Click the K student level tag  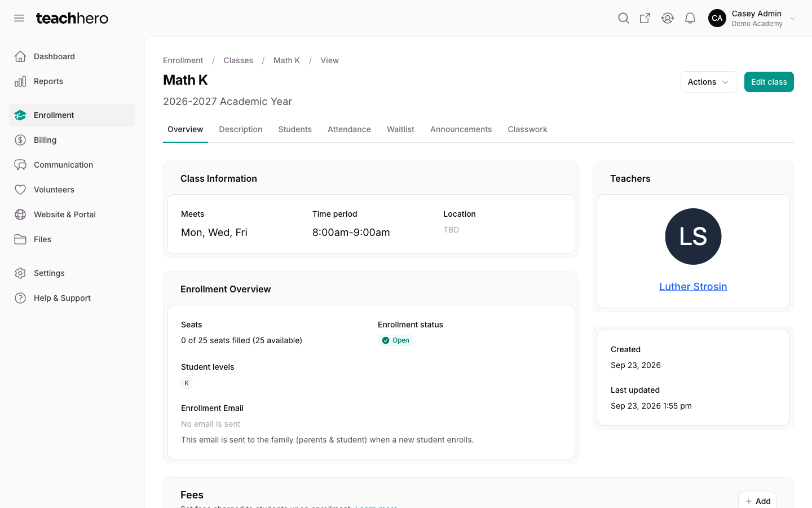[187, 383]
